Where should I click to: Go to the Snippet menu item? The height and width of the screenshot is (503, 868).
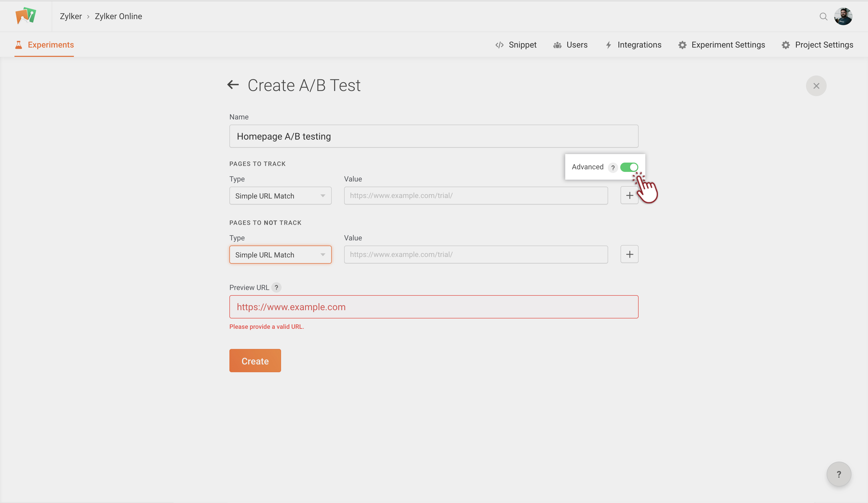click(516, 45)
